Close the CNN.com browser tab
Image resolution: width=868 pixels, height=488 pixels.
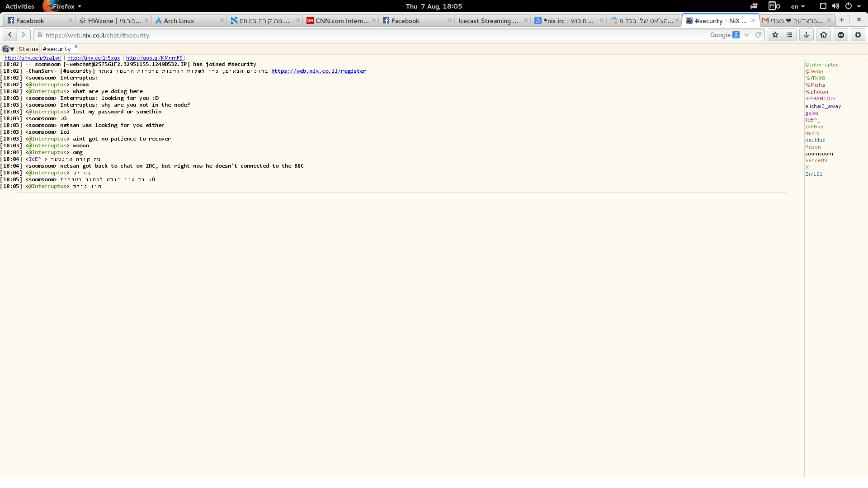point(374,20)
